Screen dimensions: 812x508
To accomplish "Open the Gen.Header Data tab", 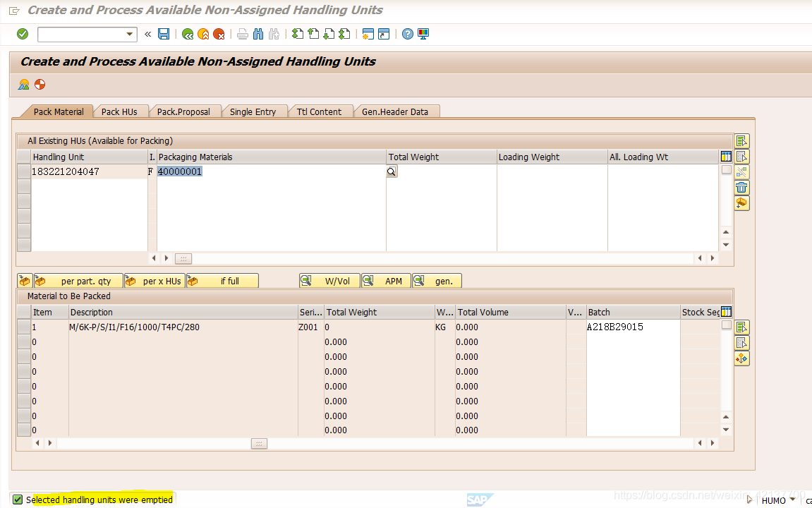I will point(396,111).
